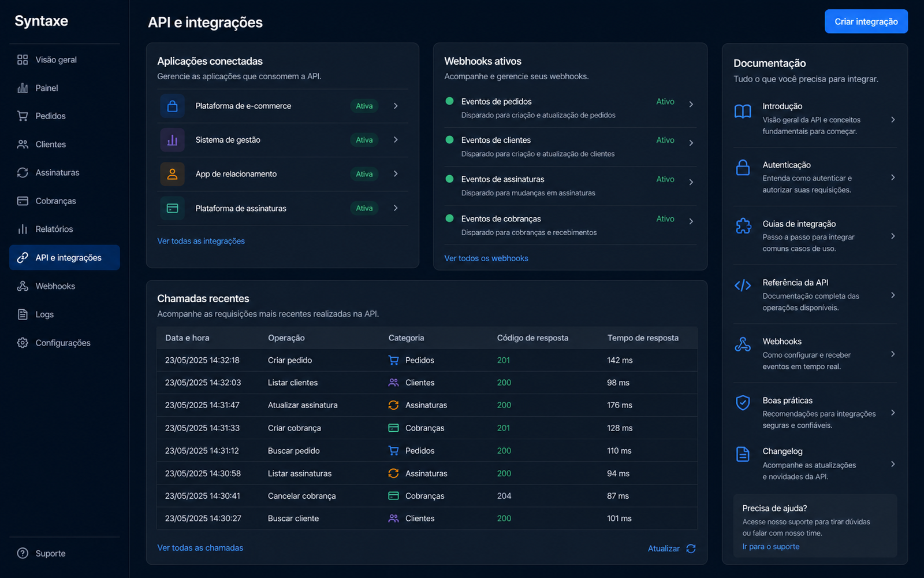Image resolution: width=924 pixels, height=578 pixels.
Task: Click the Data e hora column header
Action: (187, 338)
